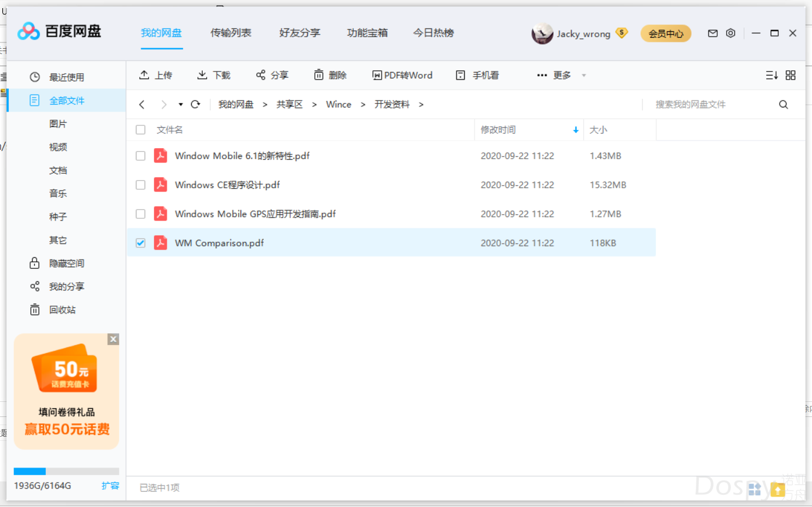The width and height of the screenshot is (812, 507).
Task: Expand chevron after 共享区 breadcrumb
Action: 314,105
